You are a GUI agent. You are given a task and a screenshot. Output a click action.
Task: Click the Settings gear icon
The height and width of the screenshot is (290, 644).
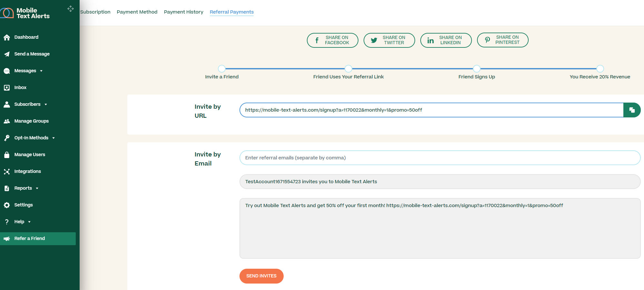click(7, 205)
